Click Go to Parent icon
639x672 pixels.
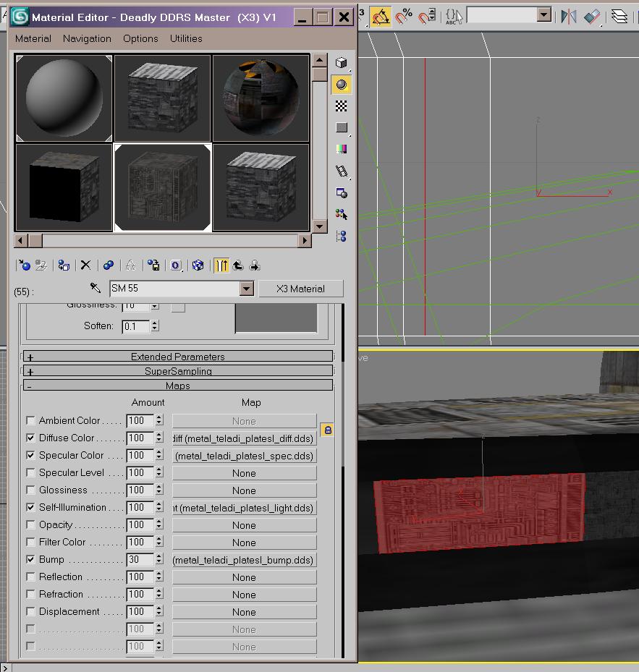238,265
